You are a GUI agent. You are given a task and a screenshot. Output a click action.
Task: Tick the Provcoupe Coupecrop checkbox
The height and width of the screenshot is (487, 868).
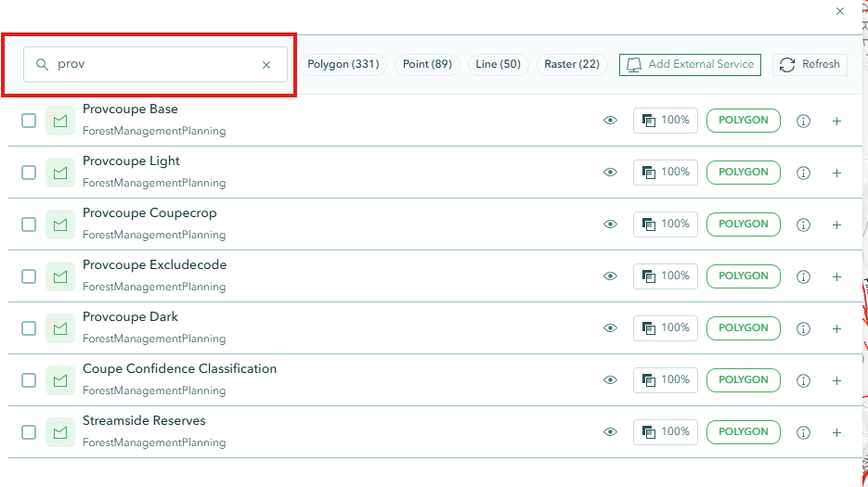point(29,224)
